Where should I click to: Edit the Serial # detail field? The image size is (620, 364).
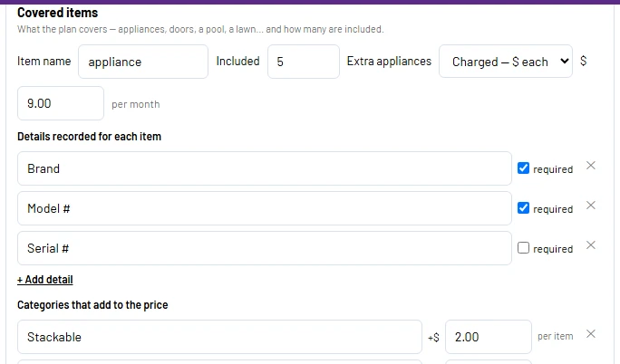pos(265,248)
